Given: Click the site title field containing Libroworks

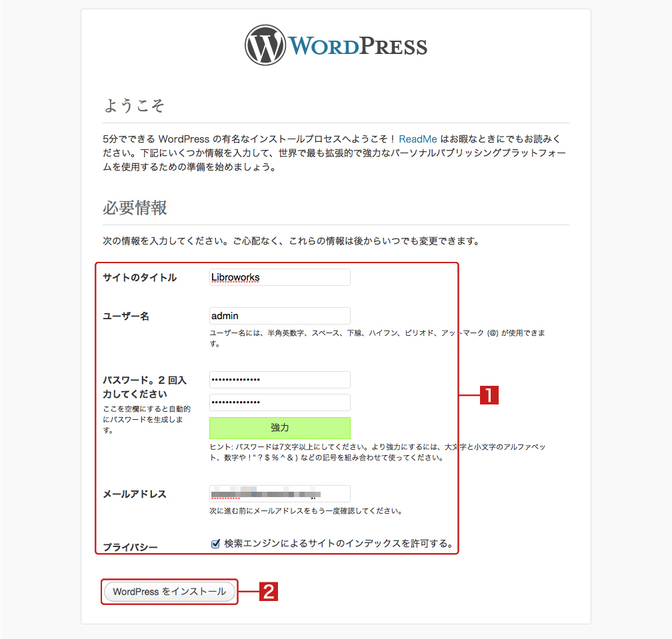Looking at the screenshot, I should pos(280,277).
